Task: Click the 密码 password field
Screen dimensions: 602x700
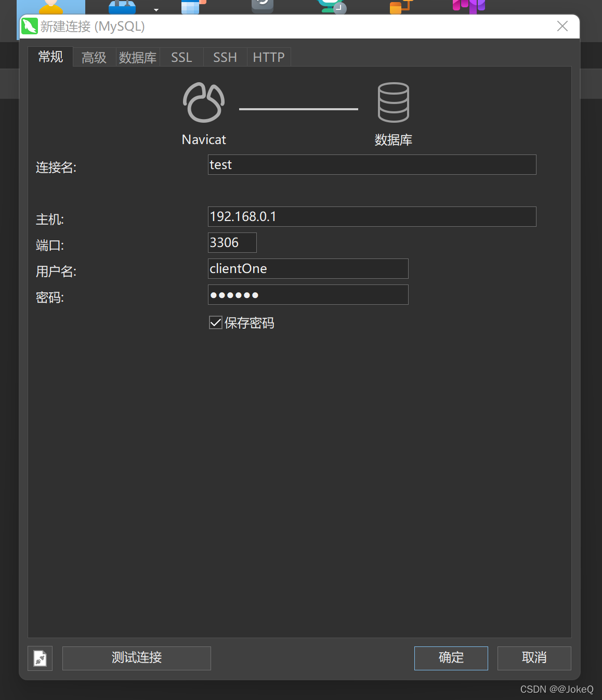Action: [308, 295]
